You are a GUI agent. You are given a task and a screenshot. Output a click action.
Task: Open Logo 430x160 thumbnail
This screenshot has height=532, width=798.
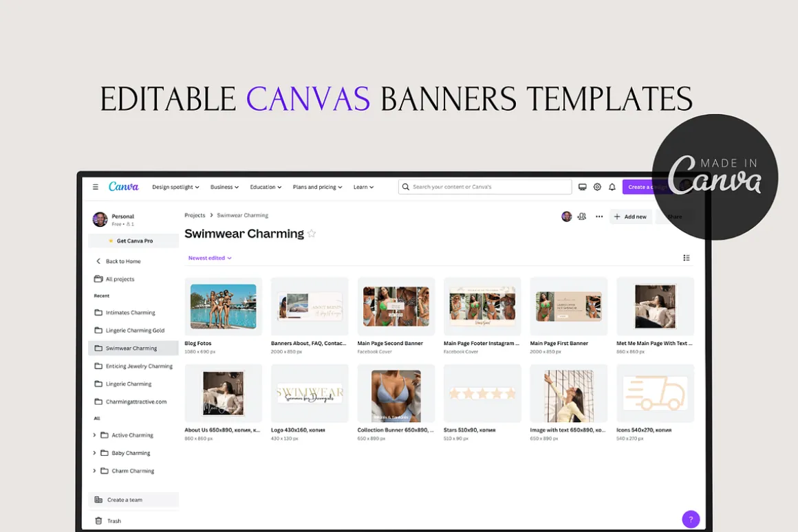click(310, 393)
